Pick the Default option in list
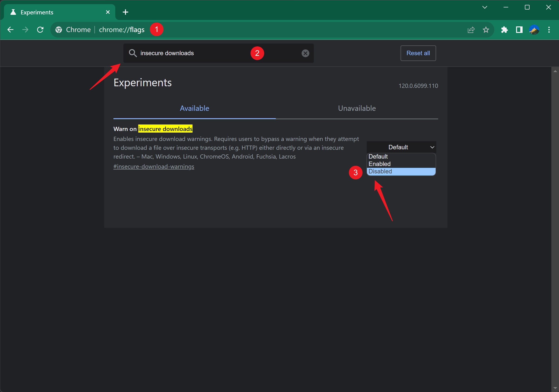 pos(401,156)
